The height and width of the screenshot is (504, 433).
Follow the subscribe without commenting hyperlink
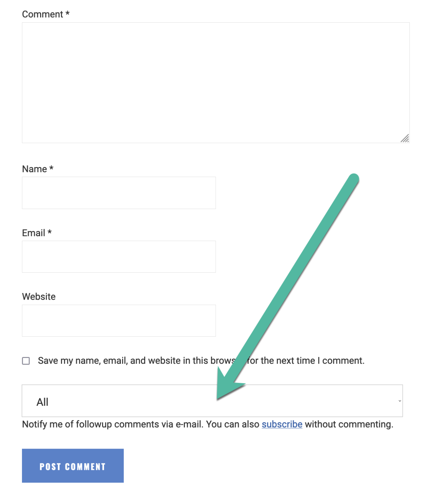tap(281, 424)
